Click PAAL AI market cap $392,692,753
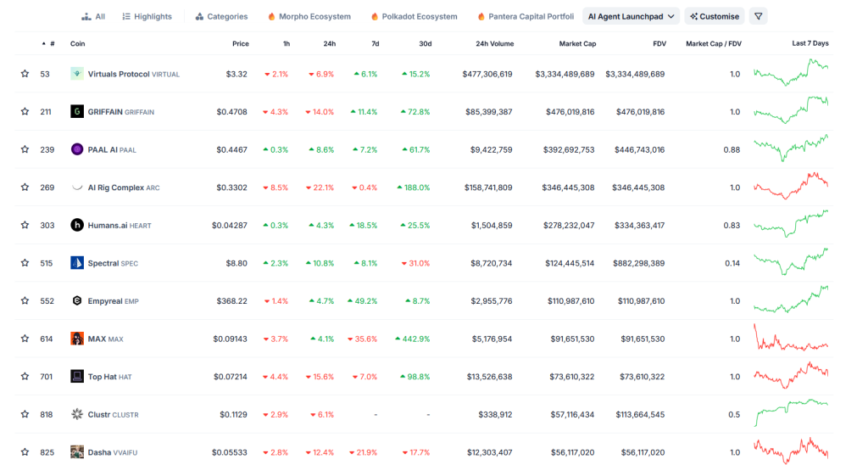The width and height of the screenshot is (868, 465). pyautogui.click(x=568, y=149)
